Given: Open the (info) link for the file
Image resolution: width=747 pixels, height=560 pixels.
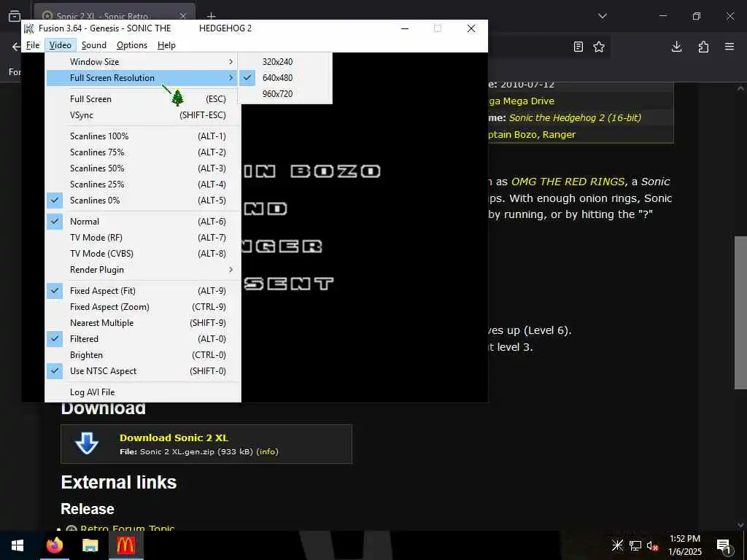Looking at the screenshot, I should pos(267,451).
